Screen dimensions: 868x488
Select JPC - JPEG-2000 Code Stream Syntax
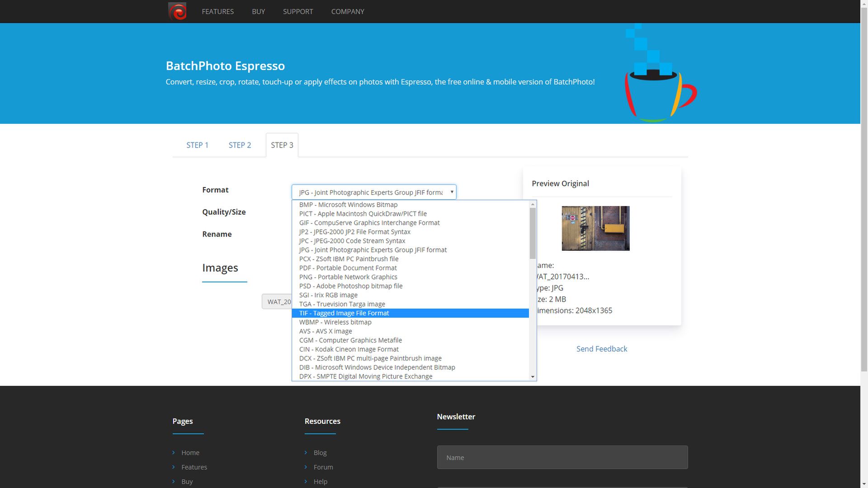pyautogui.click(x=410, y=241)
